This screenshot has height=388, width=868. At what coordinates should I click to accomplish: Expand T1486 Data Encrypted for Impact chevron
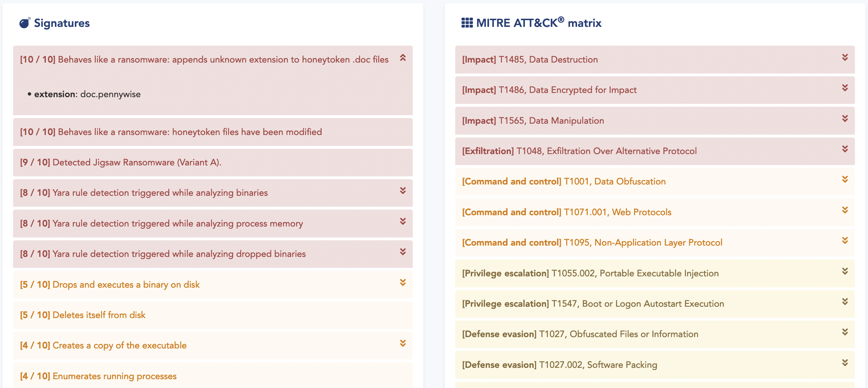pos(845,88)
